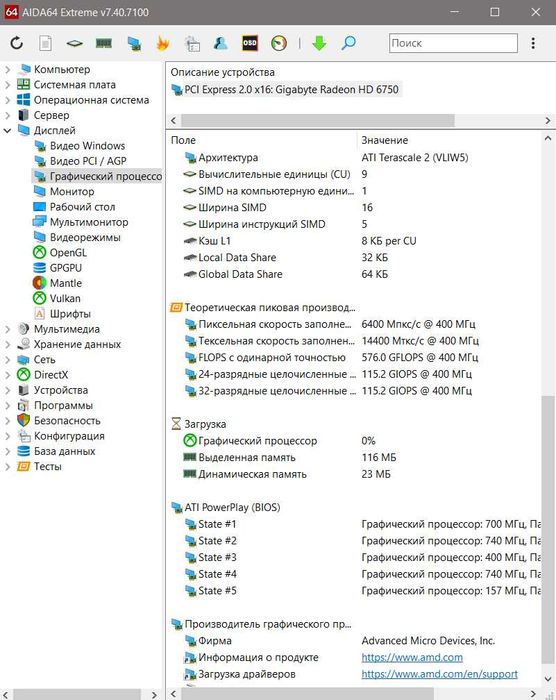This screenshot has width=556, height=700.
Task: Open the Report page icon
Action: click(x=46, y=43)
